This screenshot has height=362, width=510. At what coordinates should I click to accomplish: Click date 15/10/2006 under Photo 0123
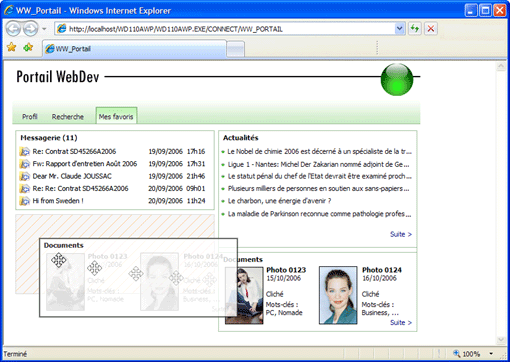(x=283, y=278)
